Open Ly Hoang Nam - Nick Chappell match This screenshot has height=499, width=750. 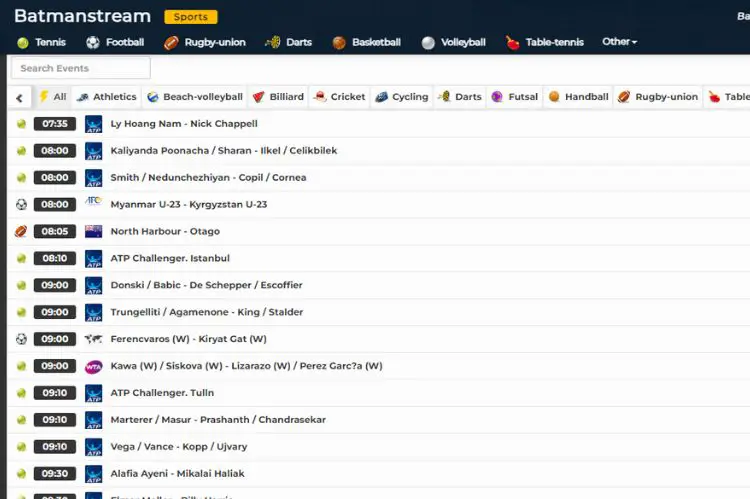tap(184, 124)
